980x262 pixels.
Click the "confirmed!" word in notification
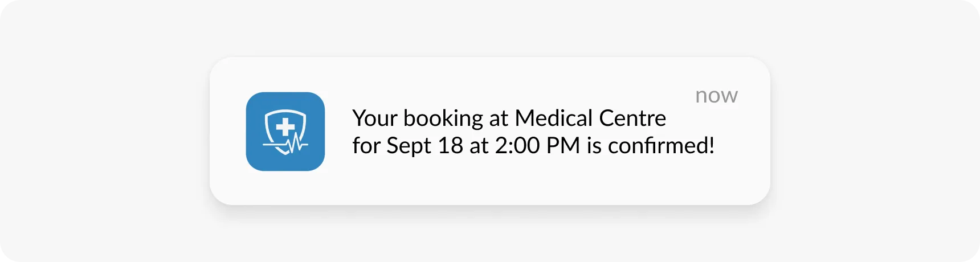(661, 146)
